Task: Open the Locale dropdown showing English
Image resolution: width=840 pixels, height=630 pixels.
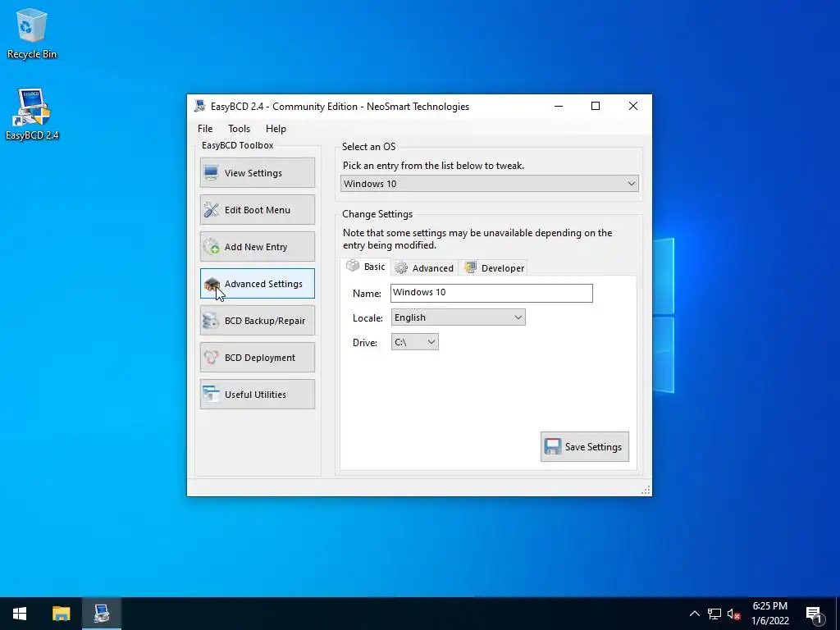Action: (x=458, y=317)
